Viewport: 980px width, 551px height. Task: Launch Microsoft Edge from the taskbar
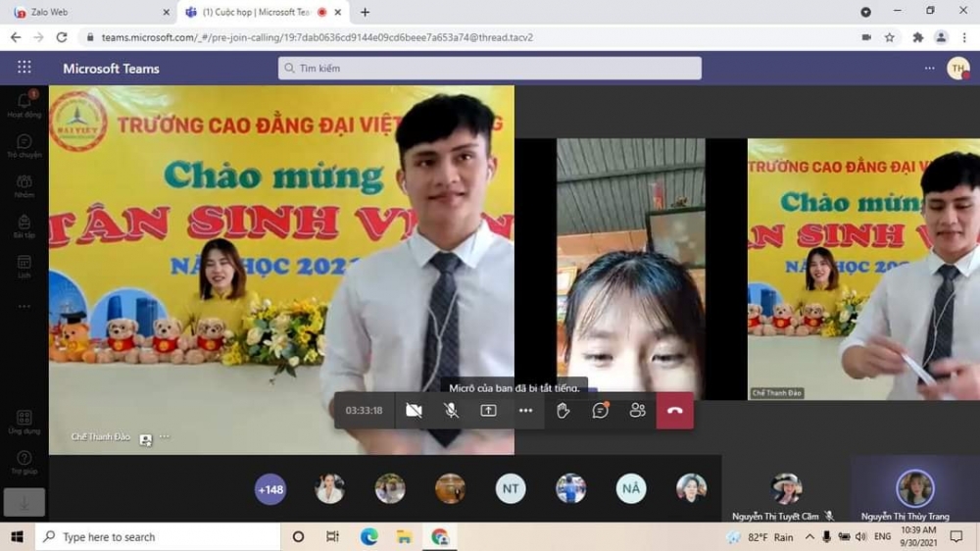point(368,536)
